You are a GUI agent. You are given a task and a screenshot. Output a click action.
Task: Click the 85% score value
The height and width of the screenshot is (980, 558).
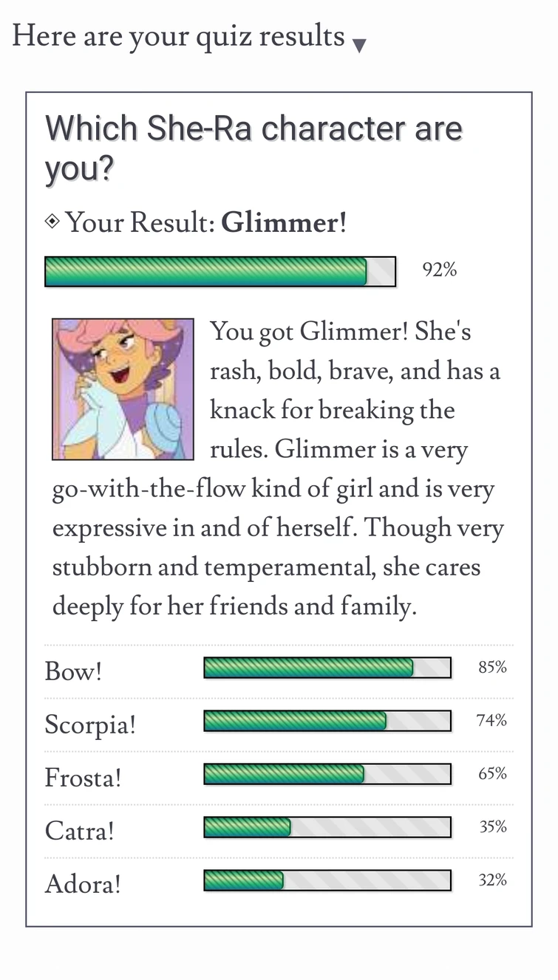click(492, 668)
